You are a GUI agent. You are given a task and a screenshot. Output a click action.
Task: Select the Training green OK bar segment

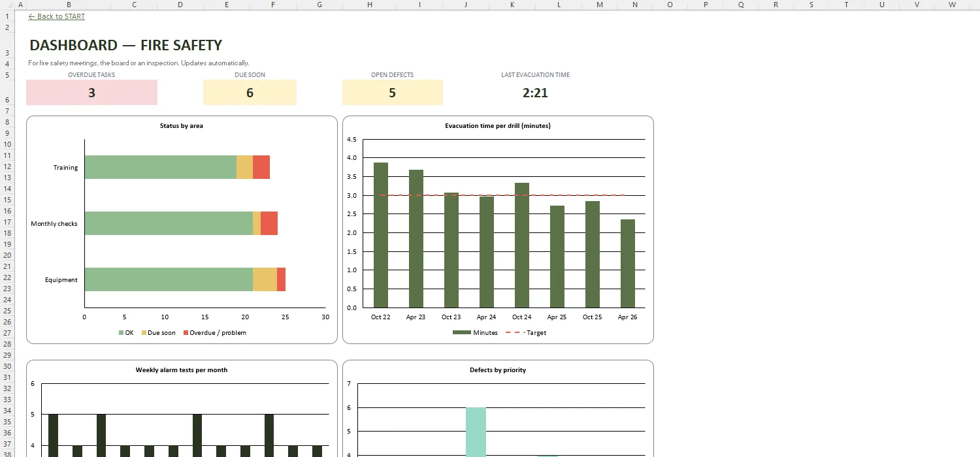tap(161, 167)
